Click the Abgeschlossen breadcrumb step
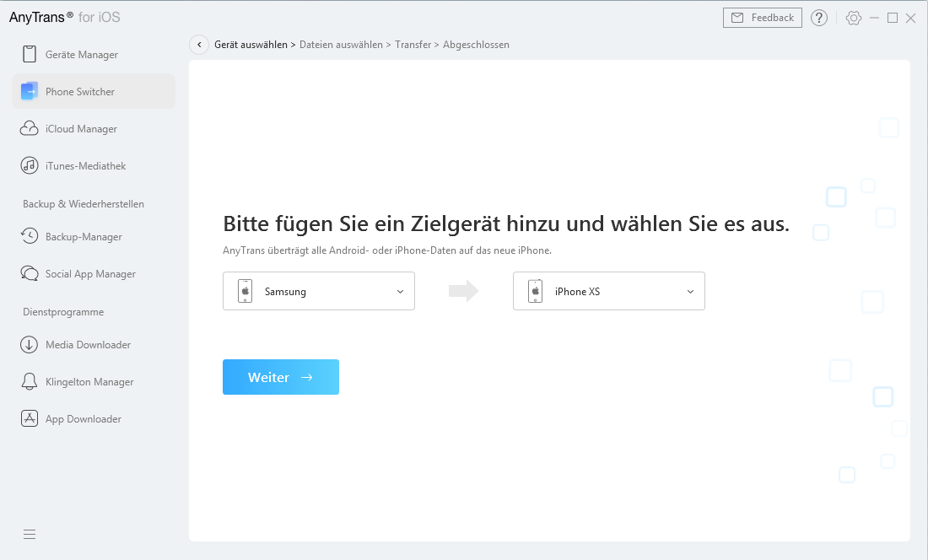The width and height of the screenshot is (928, 560). tap(476, 45)
